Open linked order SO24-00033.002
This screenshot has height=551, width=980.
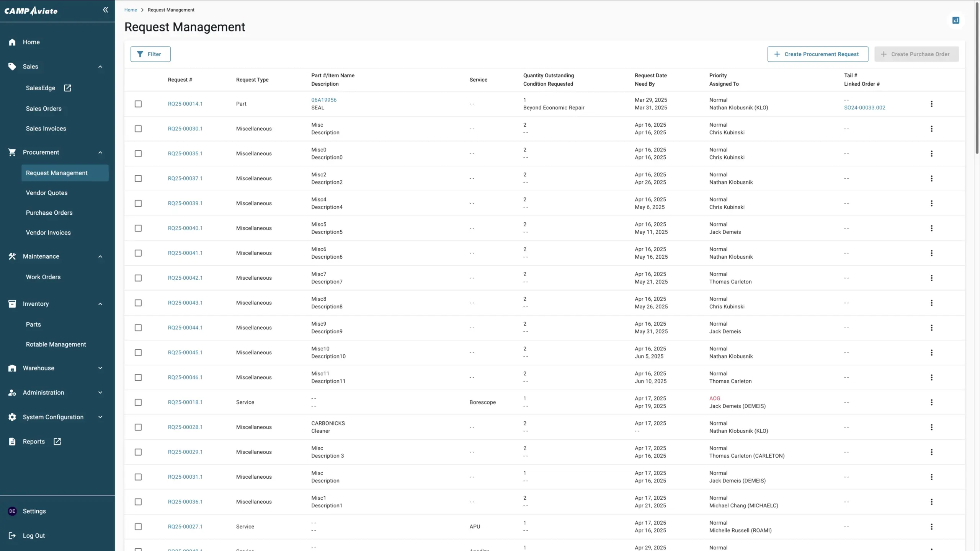point(864,108)
